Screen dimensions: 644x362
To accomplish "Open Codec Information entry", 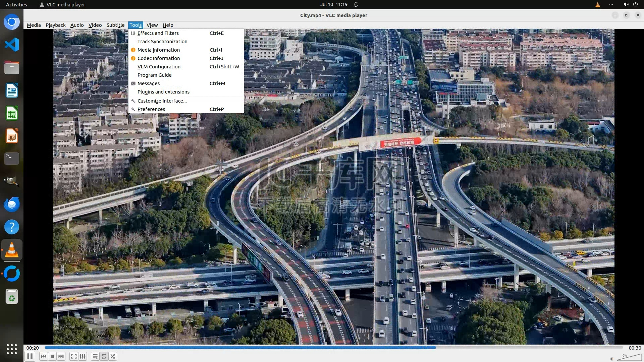I will click(158, 58).
